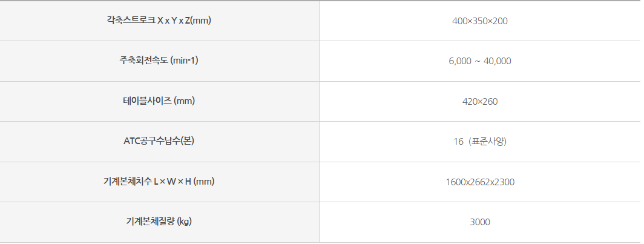Click the 각축스트로크 X x Y x Z label
This screenshot has width=644, height=244.
159,21
